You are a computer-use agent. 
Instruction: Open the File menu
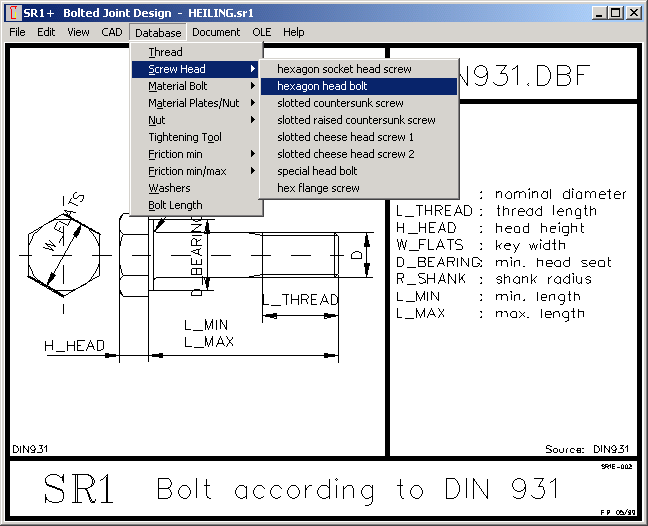17,32
